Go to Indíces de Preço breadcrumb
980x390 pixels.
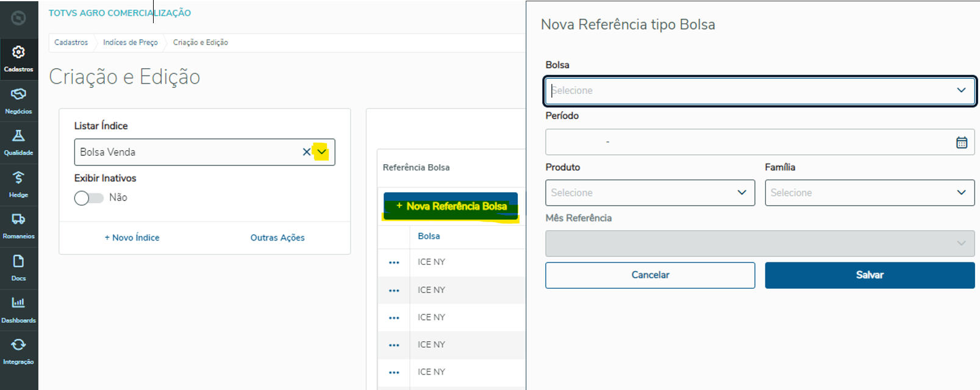131,42
